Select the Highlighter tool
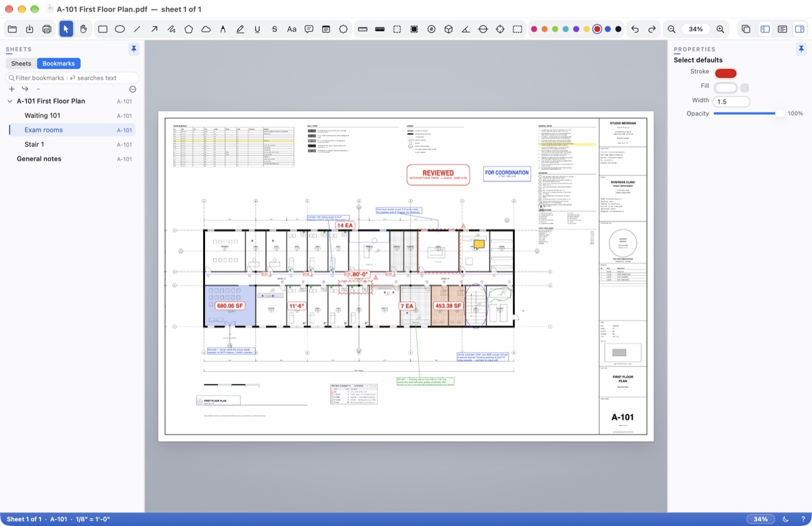The image size is (812, 526). (x=240, y=29)
